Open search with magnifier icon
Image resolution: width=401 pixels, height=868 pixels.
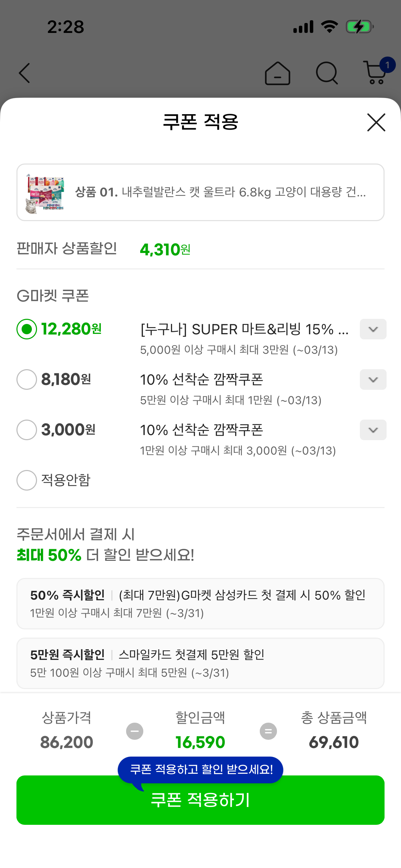pos(327,73)
